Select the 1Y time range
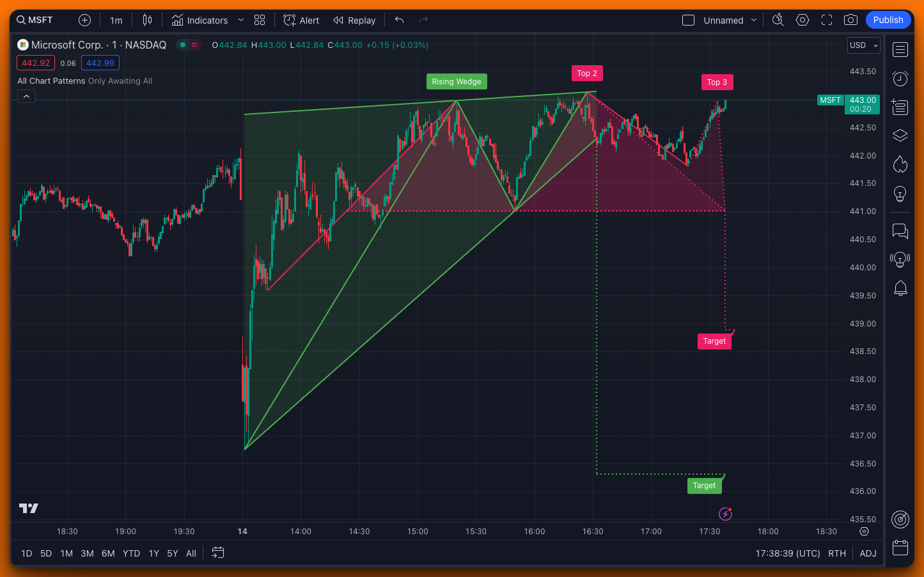The width and height of the screenshot is (924, 577). point(153,553)
